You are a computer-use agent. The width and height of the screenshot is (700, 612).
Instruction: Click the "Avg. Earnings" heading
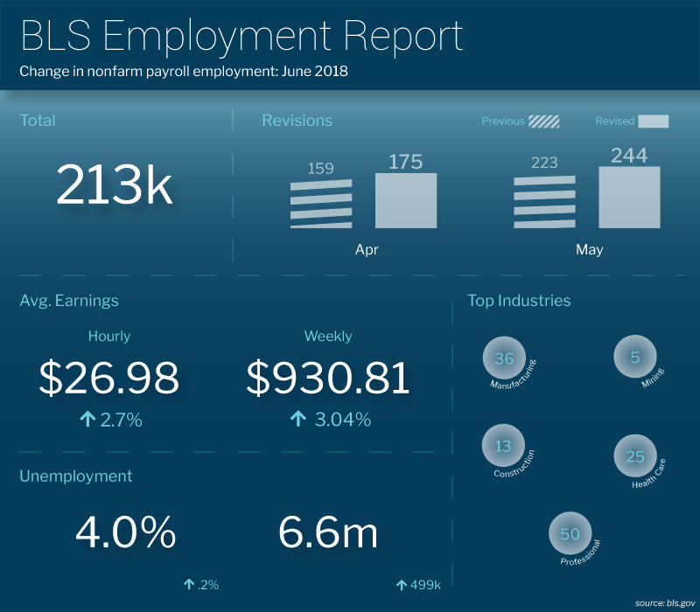point(69,301)
